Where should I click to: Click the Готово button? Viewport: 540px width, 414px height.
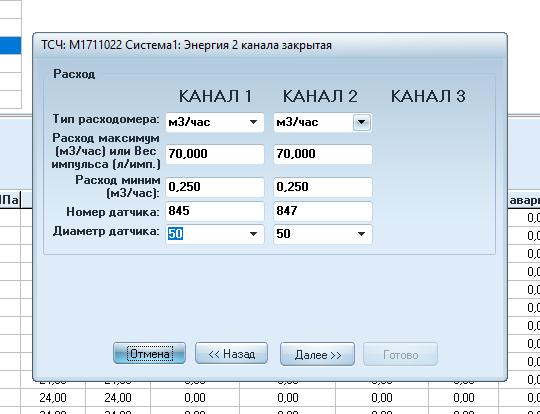click(x=401, y=354)
